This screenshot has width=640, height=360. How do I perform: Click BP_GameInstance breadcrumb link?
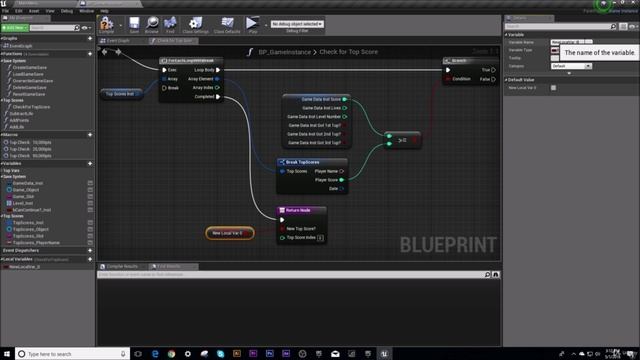284,52
